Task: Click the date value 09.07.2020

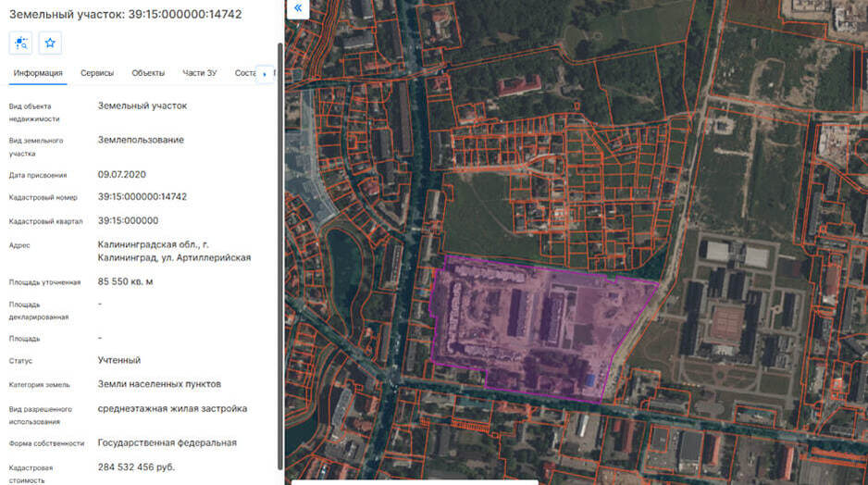Action: pyautogui.click(x=122, y=175)
